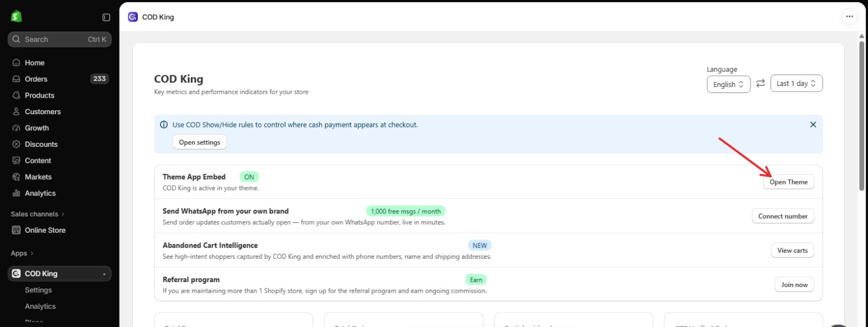Select the Discounts percent icon
Viewport: 868px width, 327px height.
[x=16, y=144]
